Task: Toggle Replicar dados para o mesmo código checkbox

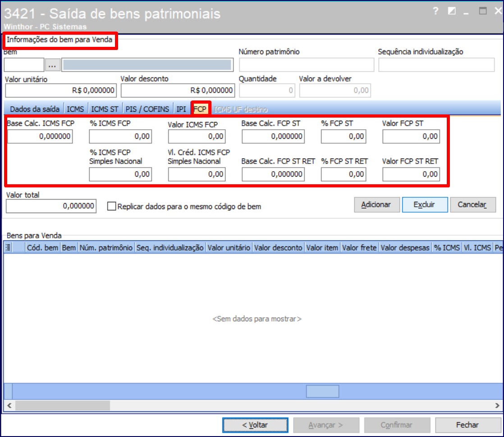Action: [111, 206]
